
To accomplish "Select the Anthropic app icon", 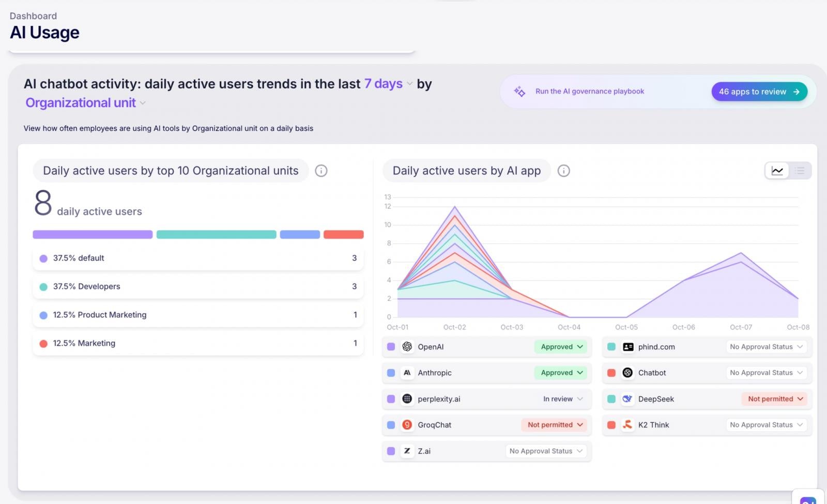I will click(407, 372).
